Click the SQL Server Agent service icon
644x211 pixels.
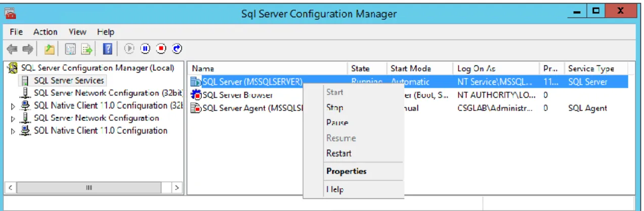[x=196, y=107]
